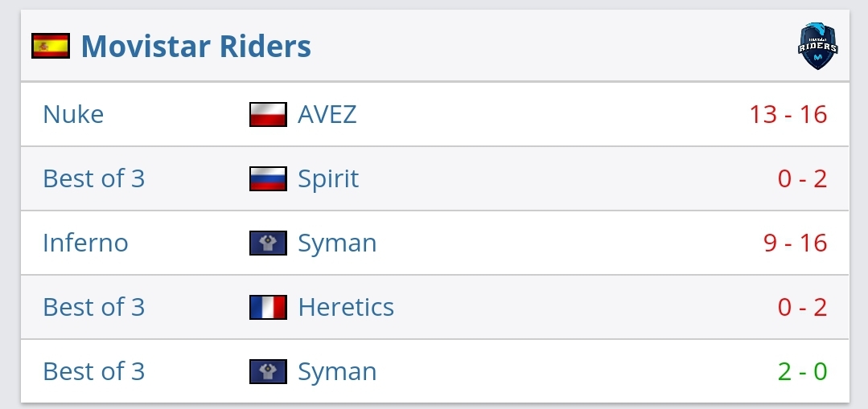View the 9 - 16 Inferno match result
868x409 pixels.
pos(796,243)
